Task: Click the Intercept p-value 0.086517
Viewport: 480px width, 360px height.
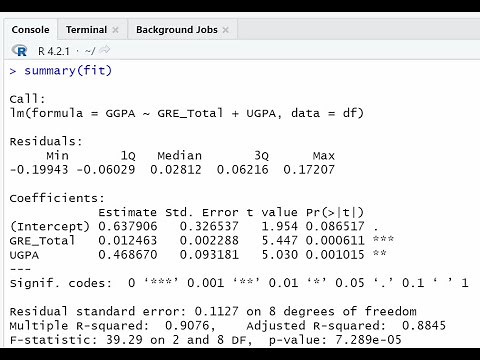Action: point(335,226)
